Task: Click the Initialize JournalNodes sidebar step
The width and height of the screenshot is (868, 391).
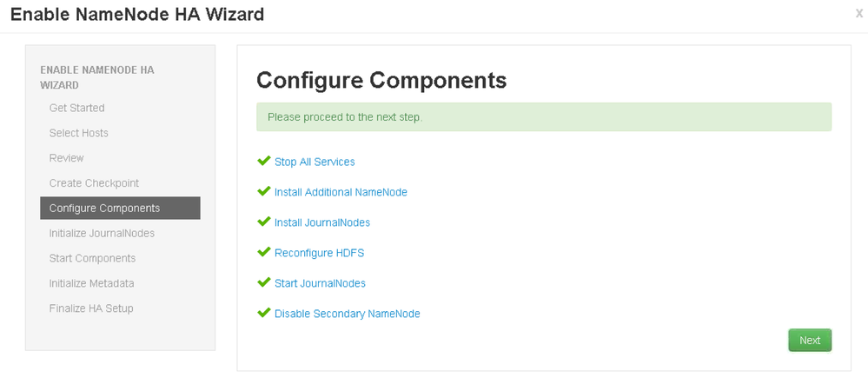Action: (102, 234)
